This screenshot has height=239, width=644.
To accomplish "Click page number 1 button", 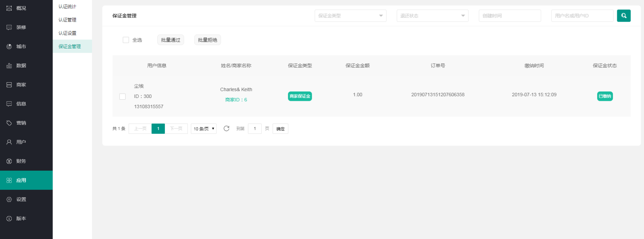I will (x=158, y=129).
